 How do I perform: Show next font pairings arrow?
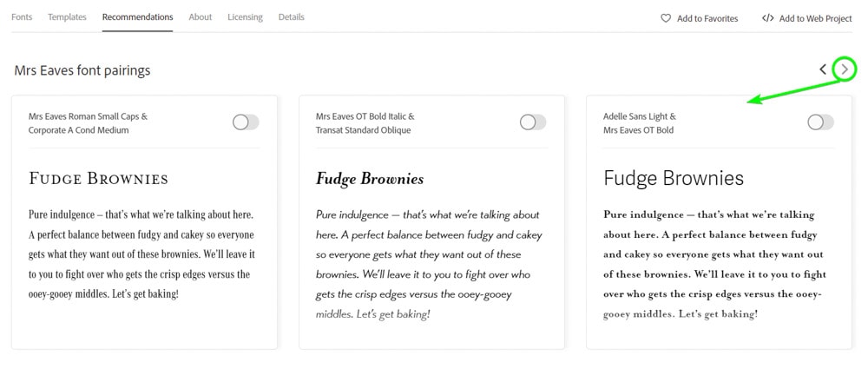(845, 69)
